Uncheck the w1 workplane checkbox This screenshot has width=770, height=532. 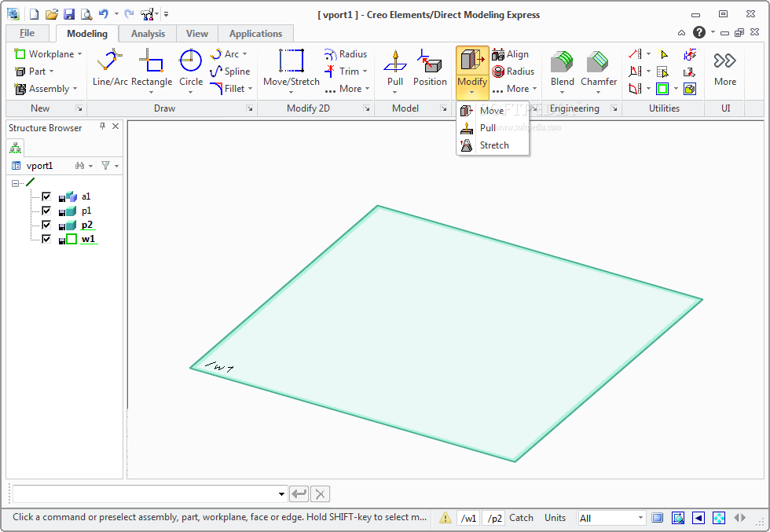[46, 239]
